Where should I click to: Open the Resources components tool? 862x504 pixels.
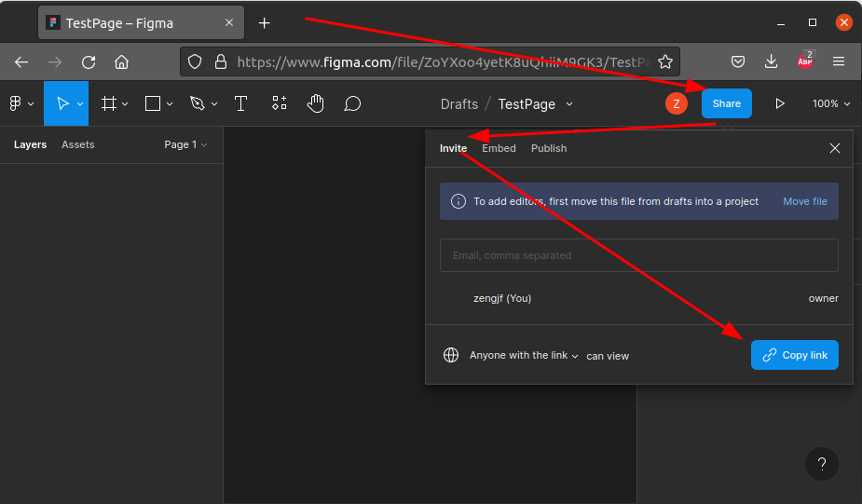tap(280, 102)
